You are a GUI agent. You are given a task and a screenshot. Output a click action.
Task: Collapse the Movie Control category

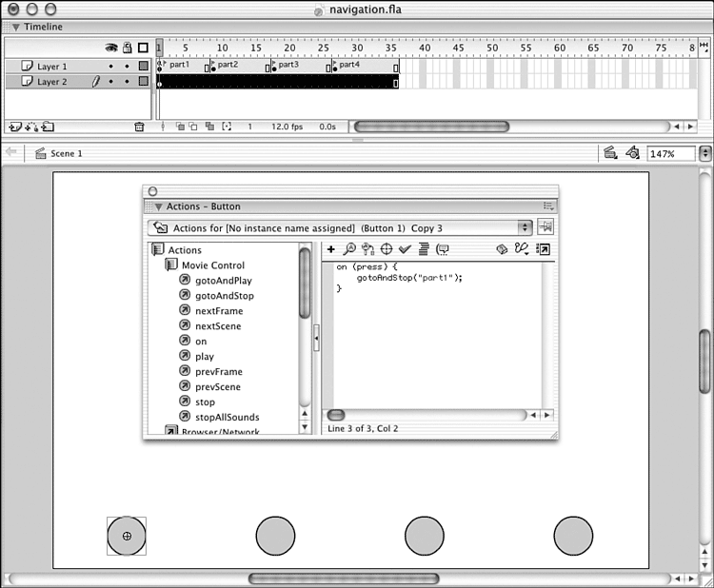tap(171, 265)
